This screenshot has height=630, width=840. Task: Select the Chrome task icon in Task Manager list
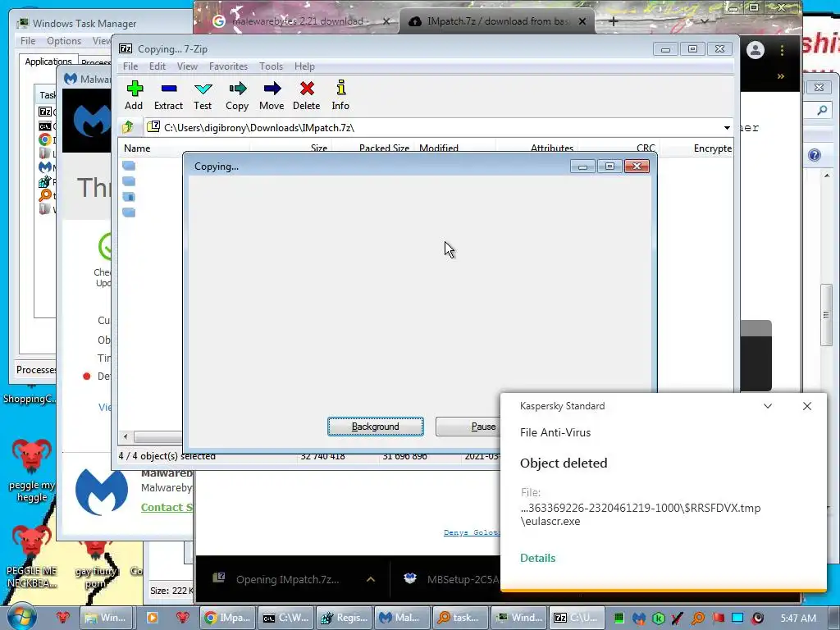45,139
